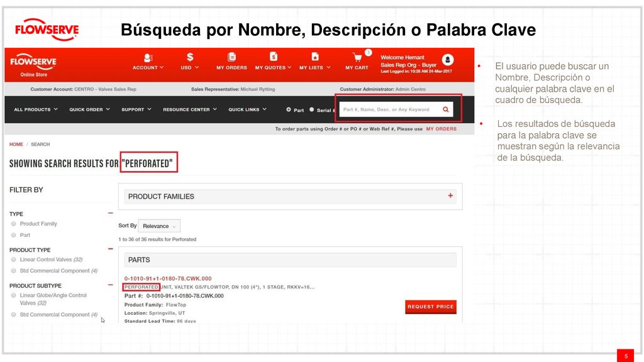
Task: Open the Sort By Relevance dropdown
Action: coord(159,226)
